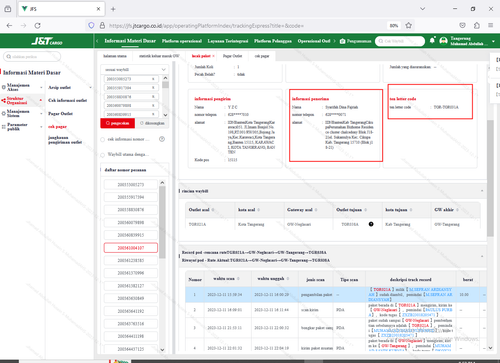Open the user account dropdown arrow
The width and height of the screenshot is (500, 363).
[x=493, y=42]
